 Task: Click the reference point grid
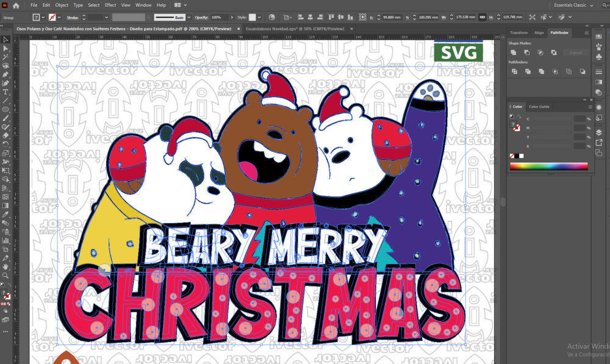(362, 17)
